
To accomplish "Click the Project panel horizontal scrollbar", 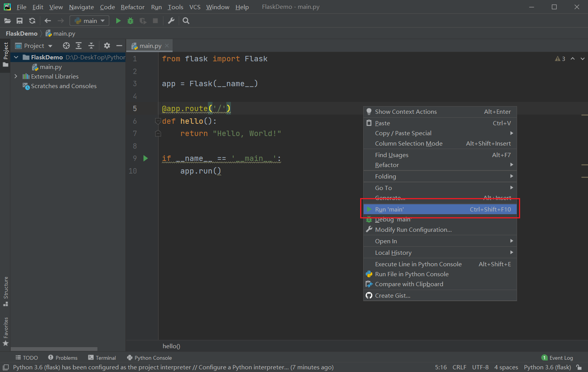I will (x=54, y=349).
